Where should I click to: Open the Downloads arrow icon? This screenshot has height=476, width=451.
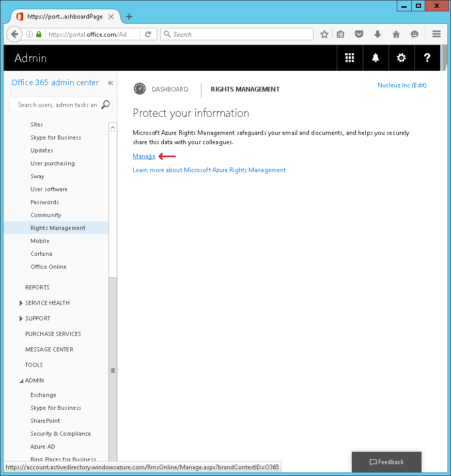pos(378,34)
